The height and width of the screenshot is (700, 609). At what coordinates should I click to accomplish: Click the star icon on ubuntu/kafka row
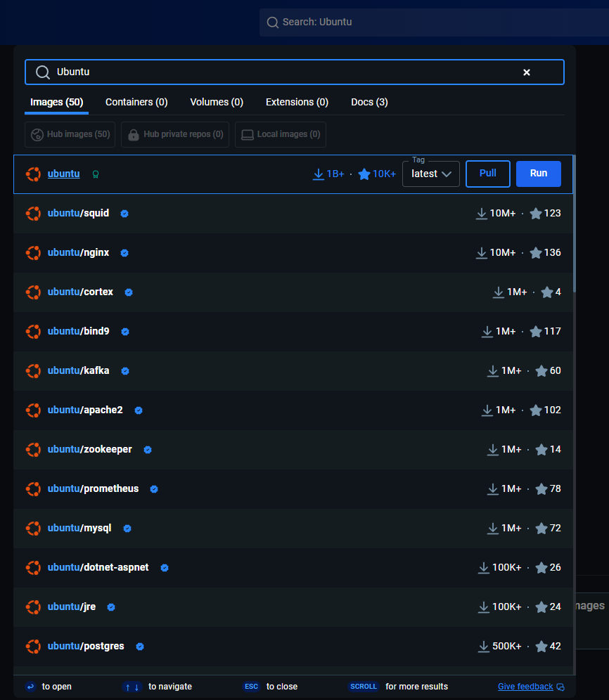(541, 370)
